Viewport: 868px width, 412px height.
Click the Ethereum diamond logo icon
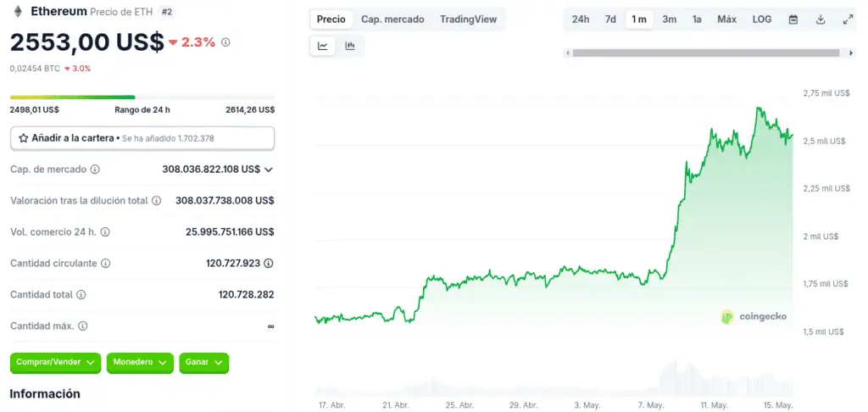click(x=18, y=11)
